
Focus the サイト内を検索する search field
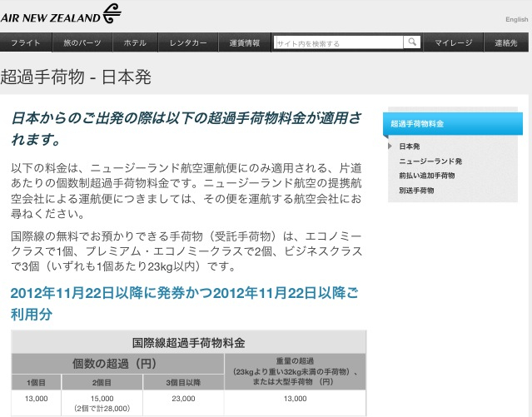click(x=338, y=42)
